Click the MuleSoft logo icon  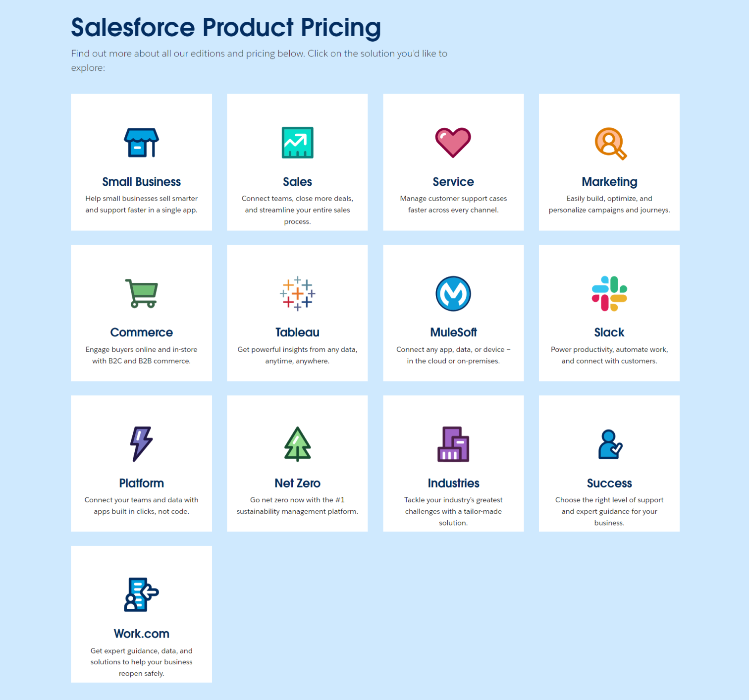453,293
